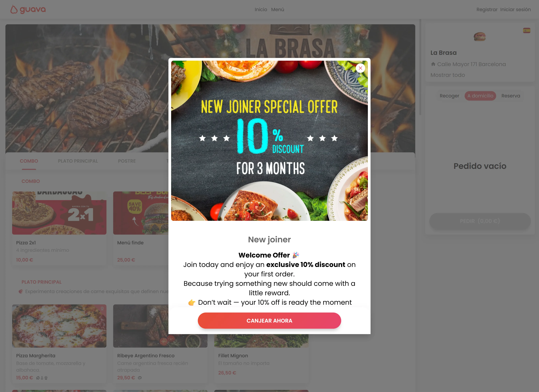Viewport: 539px width, 392px height.
Task: Switch to the PLATO PRINCIPAL tab
Action: pyautogui.click(x=78, y=161)
